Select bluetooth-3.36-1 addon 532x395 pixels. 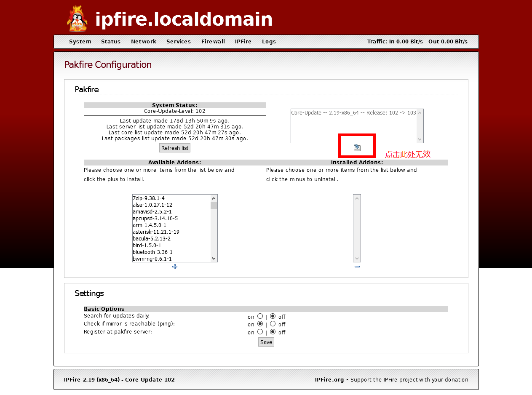pyautogui.click(x=171, y=252)
